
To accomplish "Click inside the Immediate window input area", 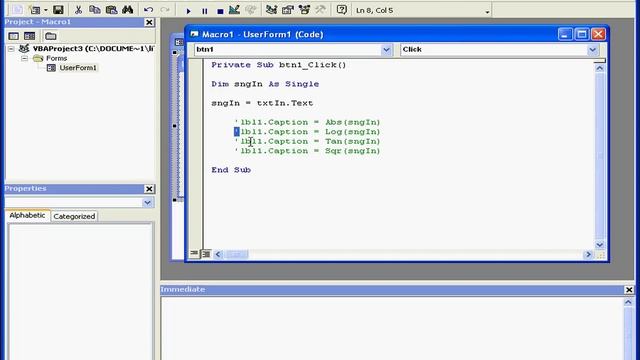I will click(x=392, y=329).
